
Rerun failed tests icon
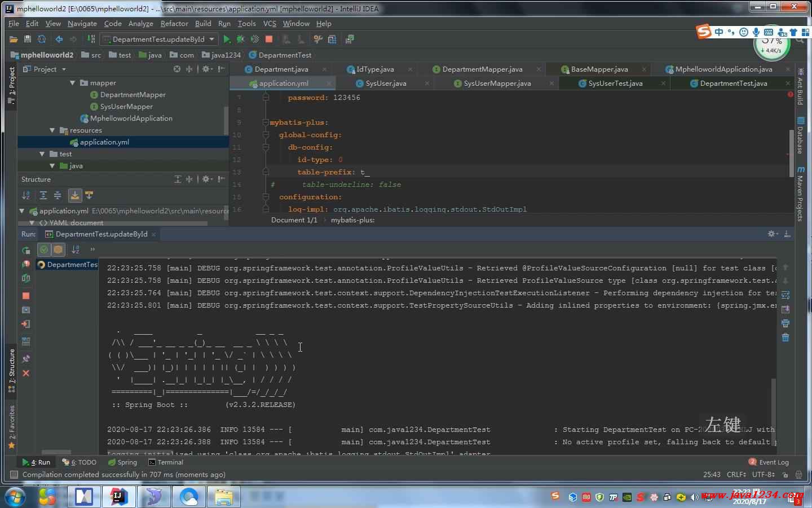26,264
